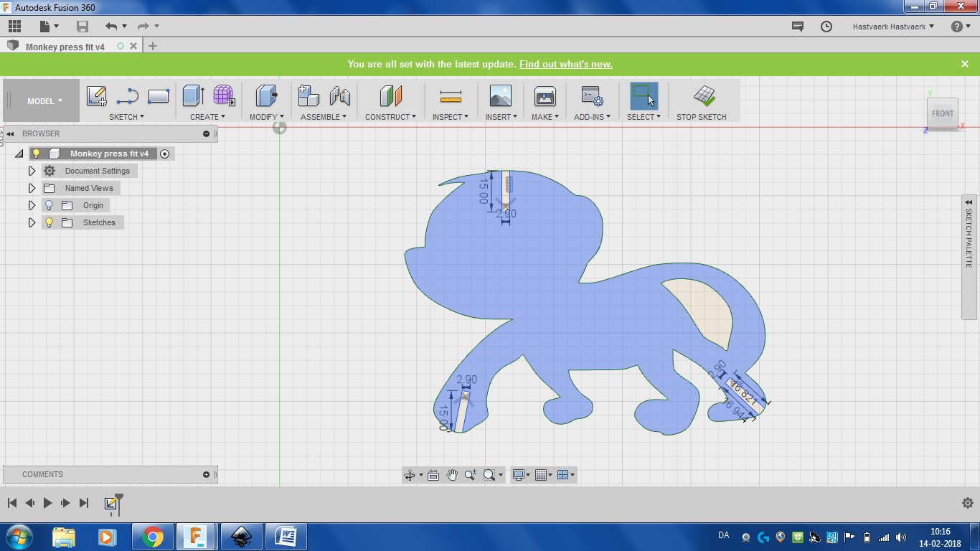
Task: Redo the last undone action
Action: pyautogui.click(x=143, y=27)
